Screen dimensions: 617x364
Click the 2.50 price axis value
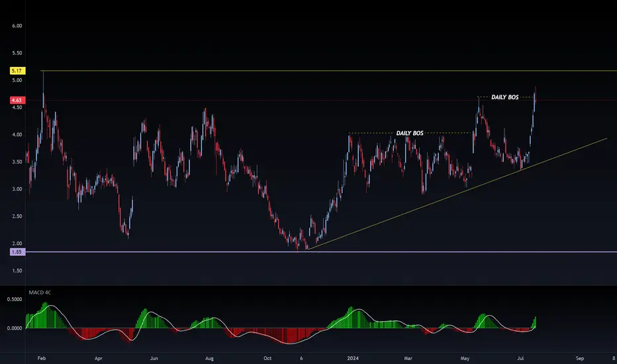click(17, 216)
